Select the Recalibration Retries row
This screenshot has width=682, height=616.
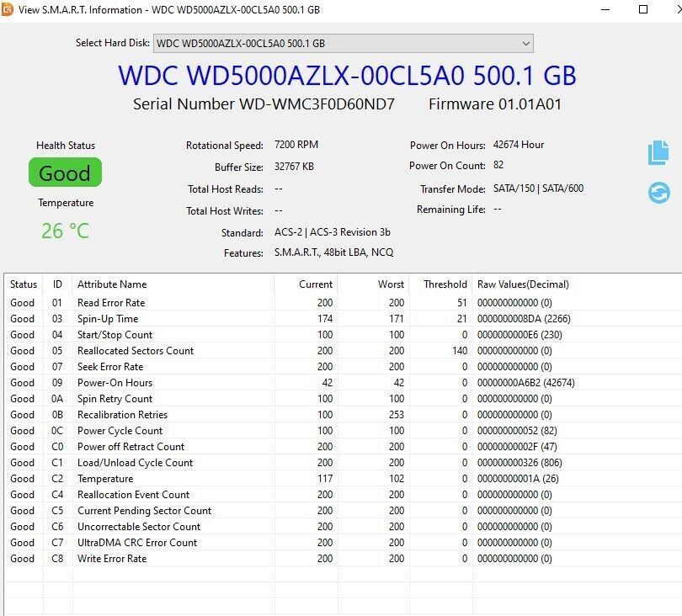click(343, 415)
